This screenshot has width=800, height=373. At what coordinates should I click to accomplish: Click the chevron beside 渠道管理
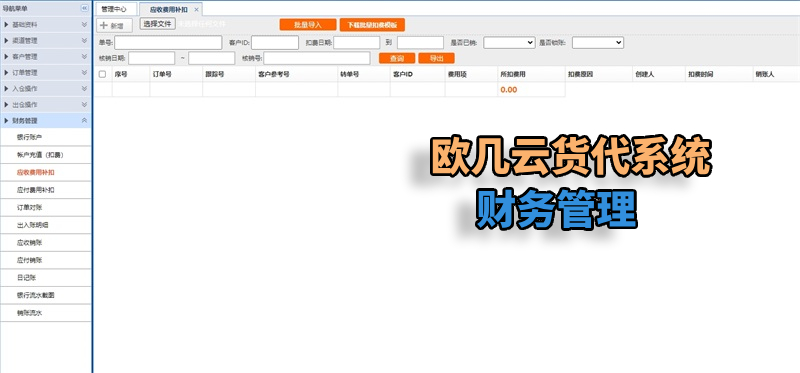point(84,40)
